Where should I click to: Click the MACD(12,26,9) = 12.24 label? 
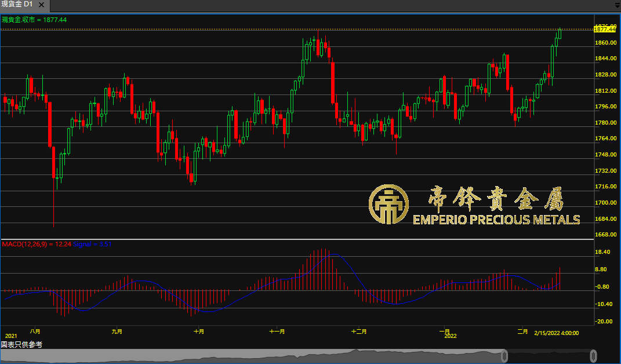click(x=37, y=244)
